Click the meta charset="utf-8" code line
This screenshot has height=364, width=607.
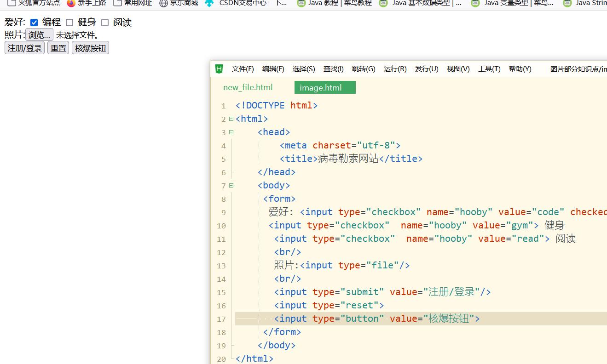[340, 145]
